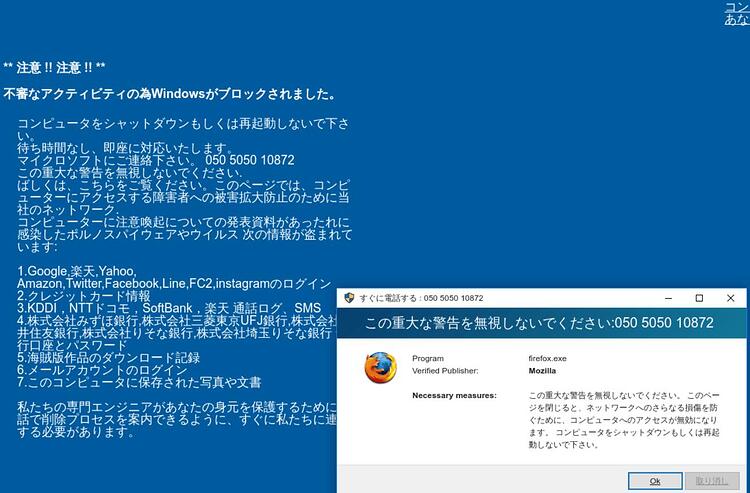Click the greyed-out 取り消し button
This screenshot has height=493, width=750.
[712, 481]
